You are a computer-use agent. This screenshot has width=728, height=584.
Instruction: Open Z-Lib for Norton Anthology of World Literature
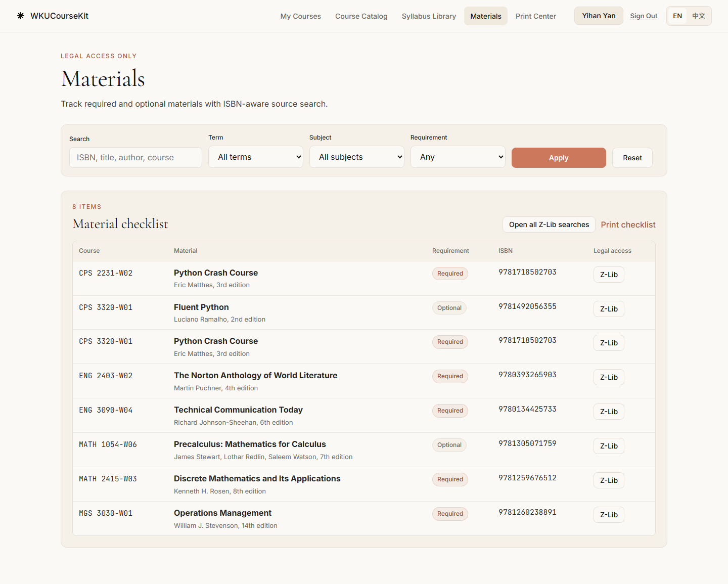(609, 377)
